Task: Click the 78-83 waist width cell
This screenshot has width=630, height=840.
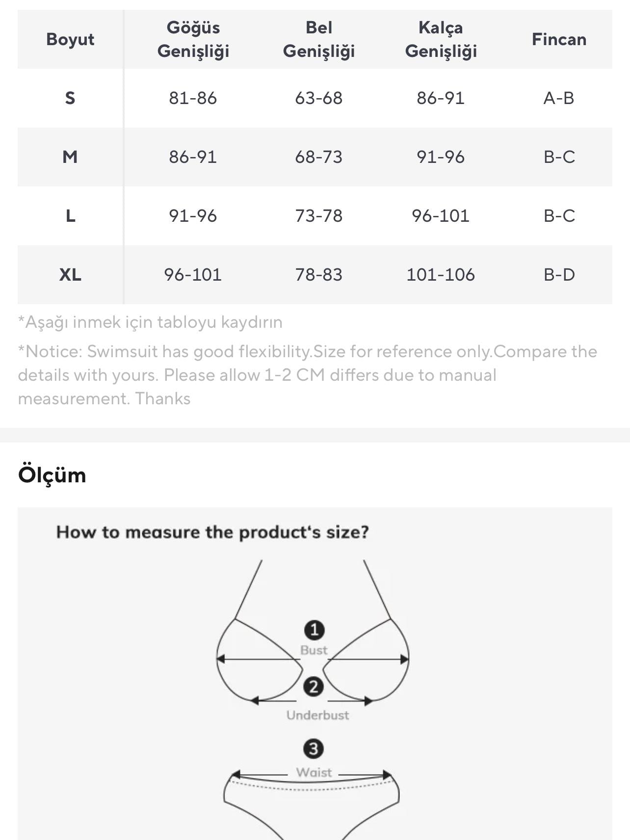Action: pos(319,275)
